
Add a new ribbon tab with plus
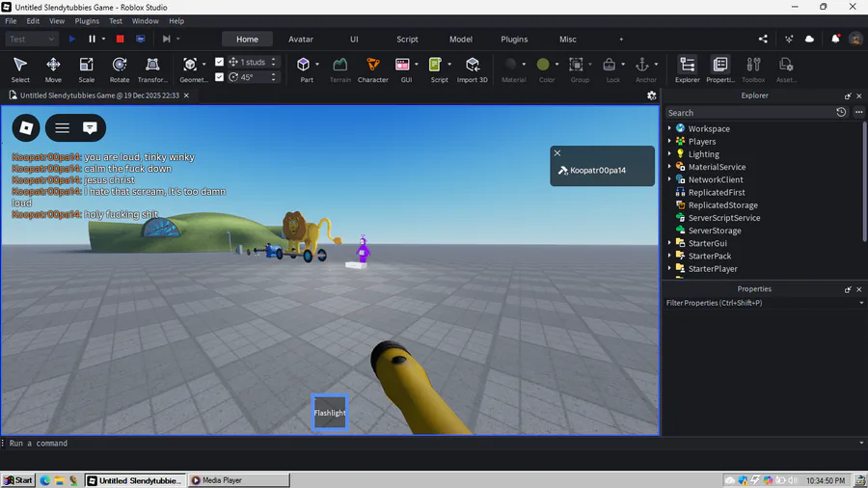(x=621, y=40)
